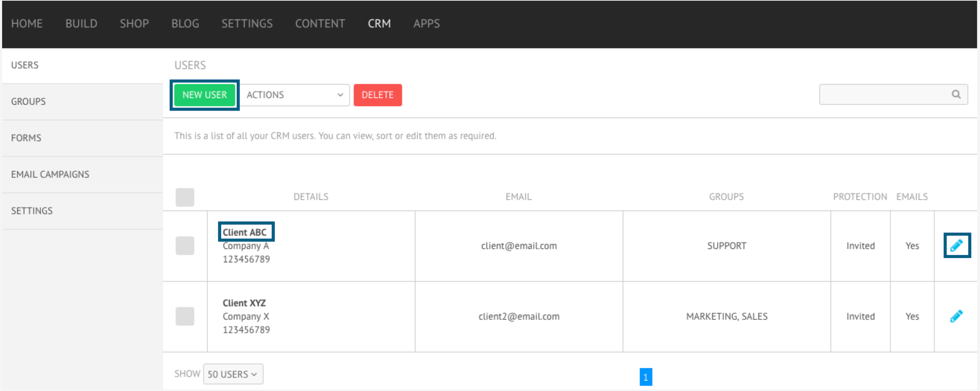Open the 50 USERS show dropdown
This screenshot has width=980, height=391.
233,374
